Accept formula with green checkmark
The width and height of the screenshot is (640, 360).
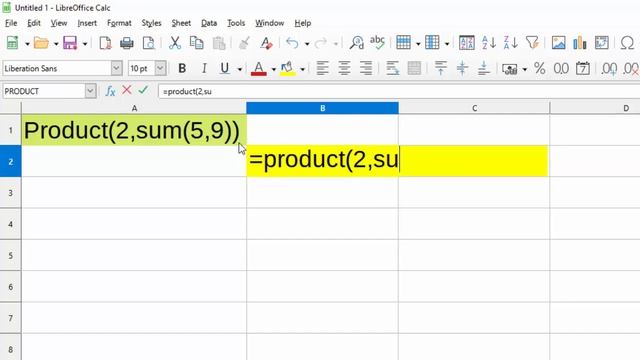[143, 90]
